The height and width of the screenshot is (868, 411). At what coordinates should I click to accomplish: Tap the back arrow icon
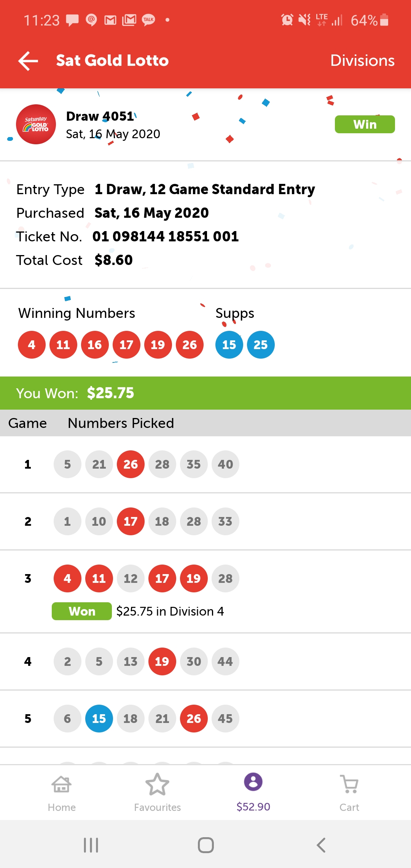click(x=28, y=61)
